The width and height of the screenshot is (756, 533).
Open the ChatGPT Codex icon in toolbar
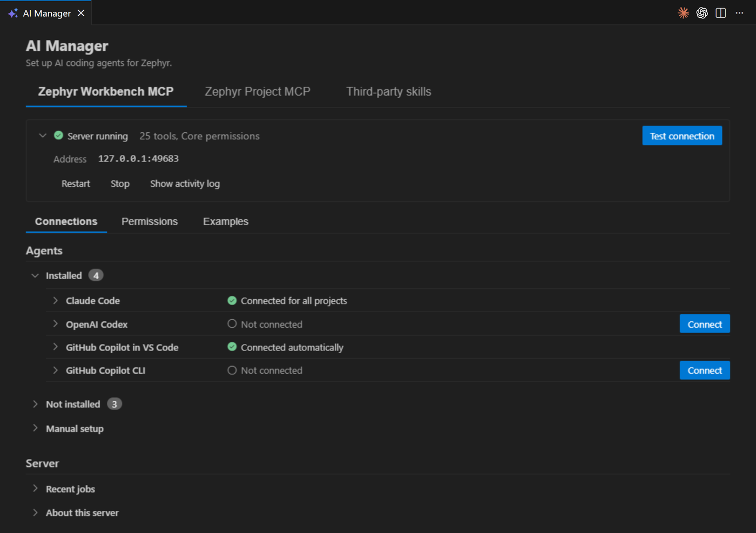(x=702, y=13)
